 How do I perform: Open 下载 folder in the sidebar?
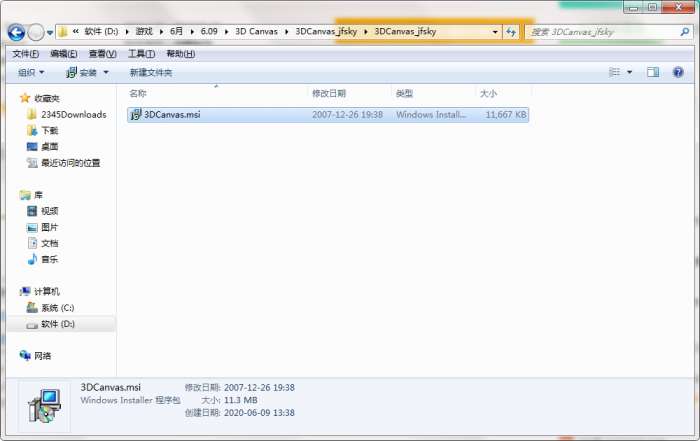click(x=50, y=131)
